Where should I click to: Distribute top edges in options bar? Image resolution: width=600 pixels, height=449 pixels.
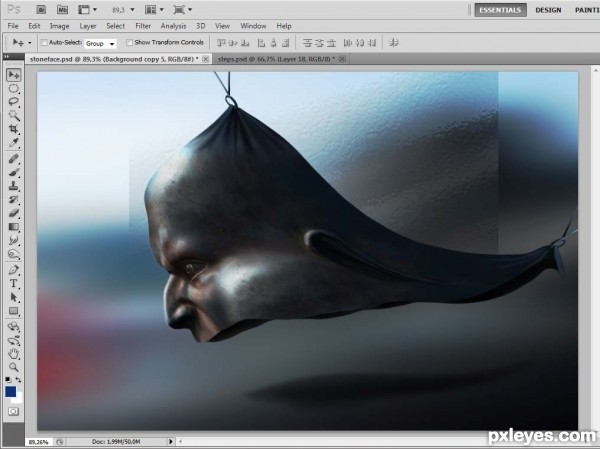[307, 42]
